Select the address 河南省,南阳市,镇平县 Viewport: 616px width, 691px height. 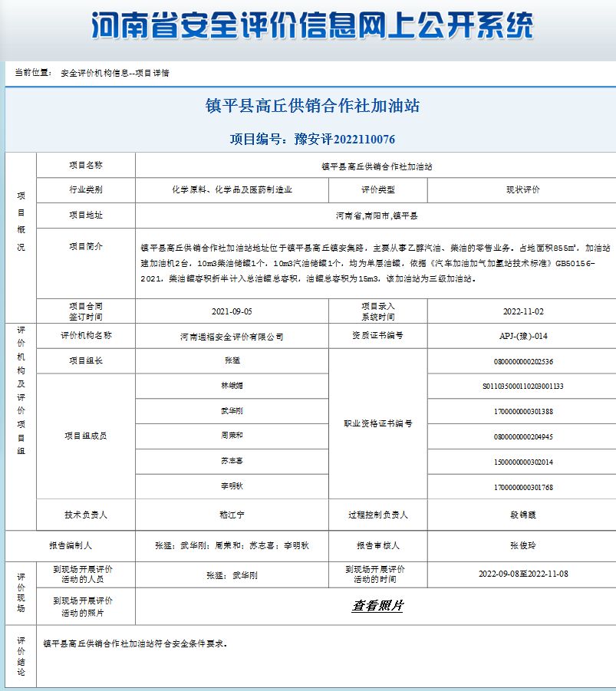pos(377,216)
